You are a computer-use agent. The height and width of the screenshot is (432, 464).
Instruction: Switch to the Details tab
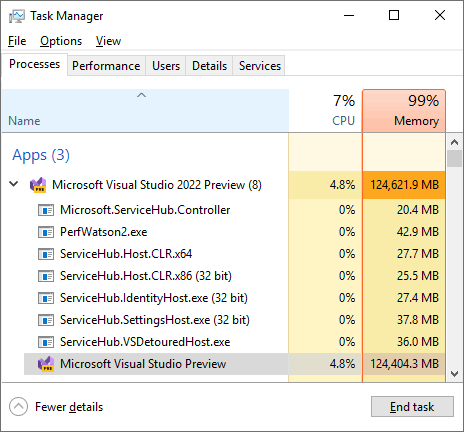(x=209, y=66)
